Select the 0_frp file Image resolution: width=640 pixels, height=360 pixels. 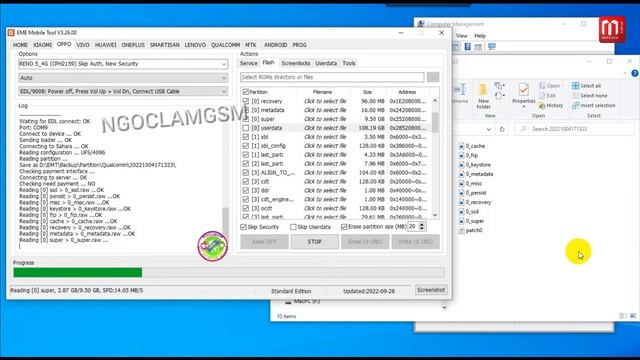pyautogui.click(x=468, y=155)
